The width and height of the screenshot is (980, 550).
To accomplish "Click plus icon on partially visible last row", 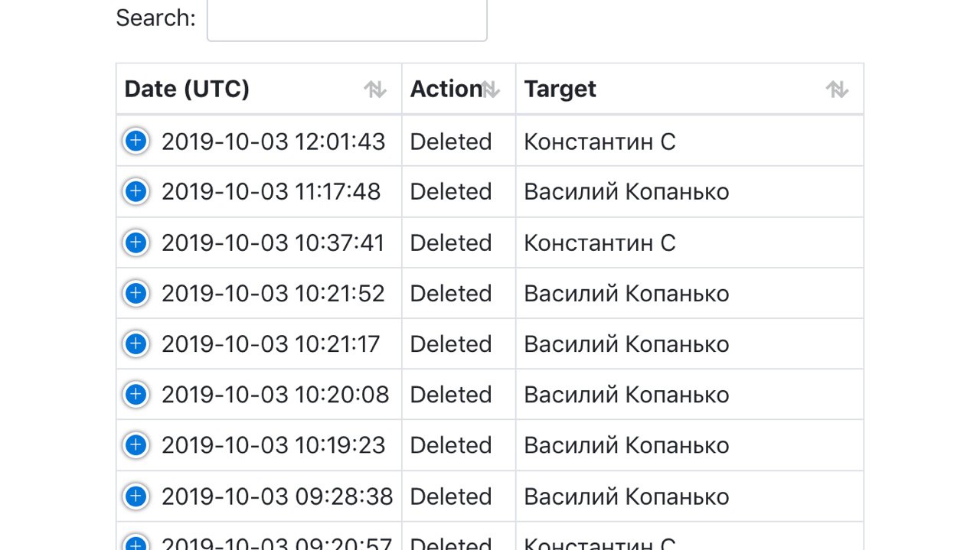I will (x=136, y=542).
